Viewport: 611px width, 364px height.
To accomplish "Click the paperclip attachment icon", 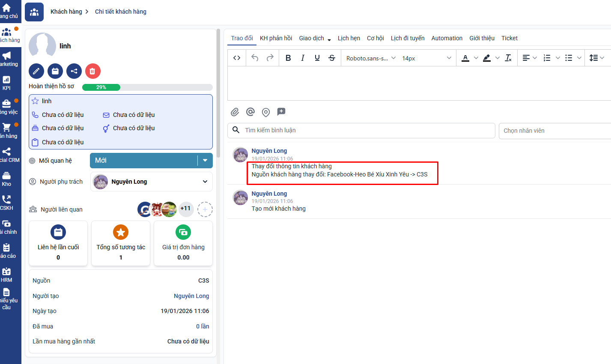I will pos(235,112).
